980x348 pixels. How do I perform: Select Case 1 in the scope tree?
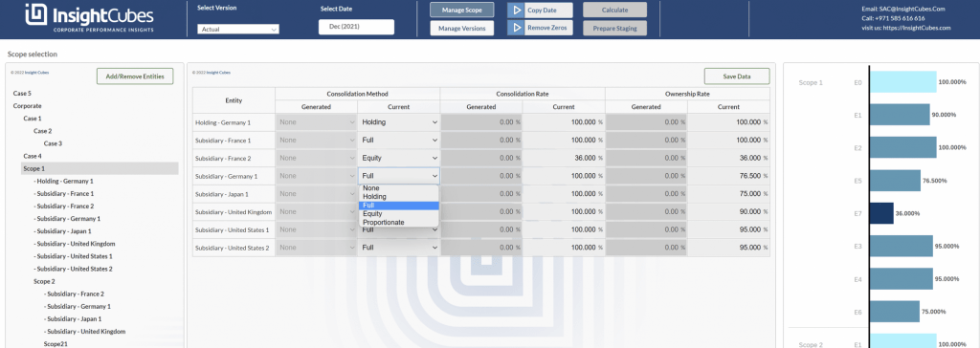coord(33,119)
